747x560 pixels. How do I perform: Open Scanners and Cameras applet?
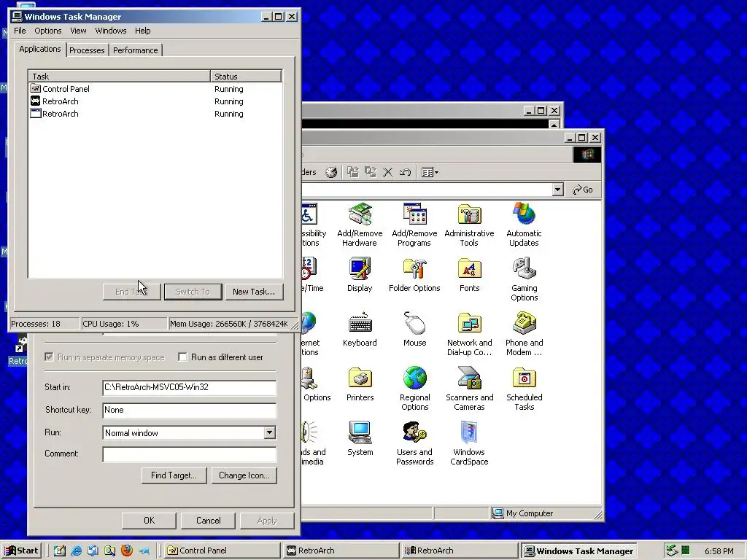469,389
